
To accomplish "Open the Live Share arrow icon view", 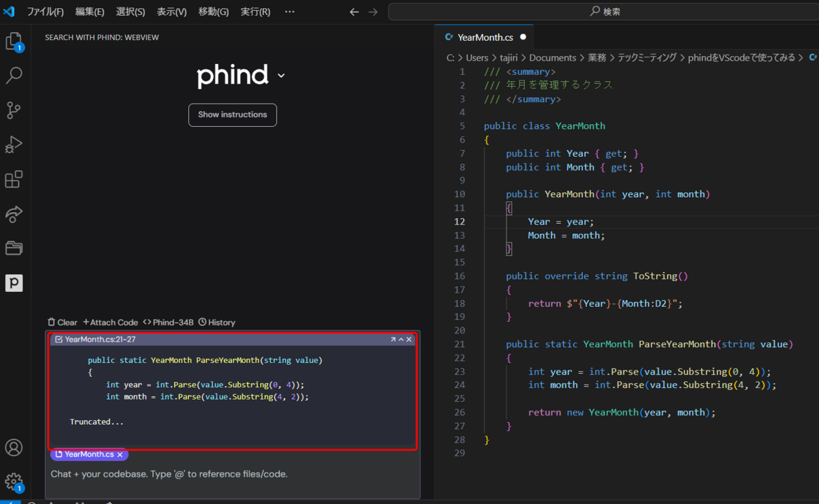I will [x=14, y=214].
